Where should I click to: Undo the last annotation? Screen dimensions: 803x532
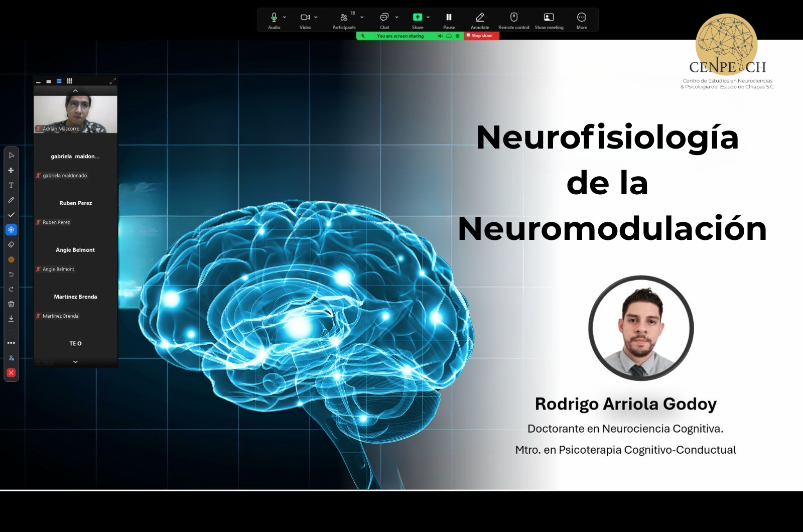point(11,275)
